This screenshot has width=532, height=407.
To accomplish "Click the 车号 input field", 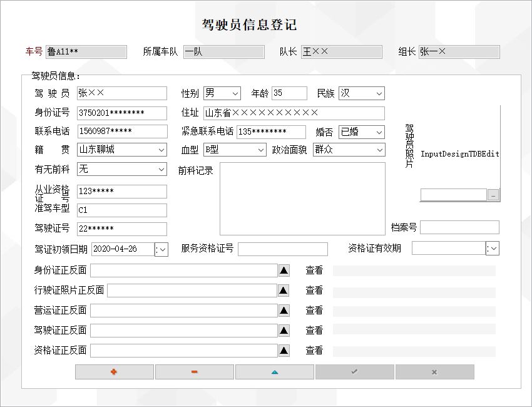I will click(86, 52).
